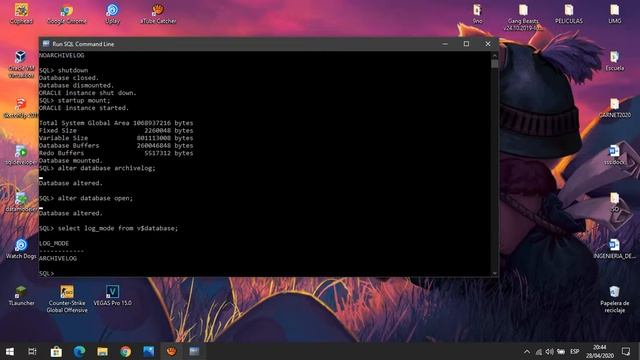Open the Gang Beasts desktop folder
This screenshot has height=360, width=640.
point(523,17)
